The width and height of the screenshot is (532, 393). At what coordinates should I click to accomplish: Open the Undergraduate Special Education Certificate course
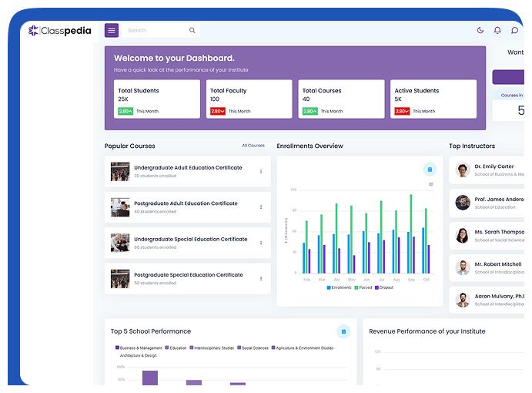(190, 240)
